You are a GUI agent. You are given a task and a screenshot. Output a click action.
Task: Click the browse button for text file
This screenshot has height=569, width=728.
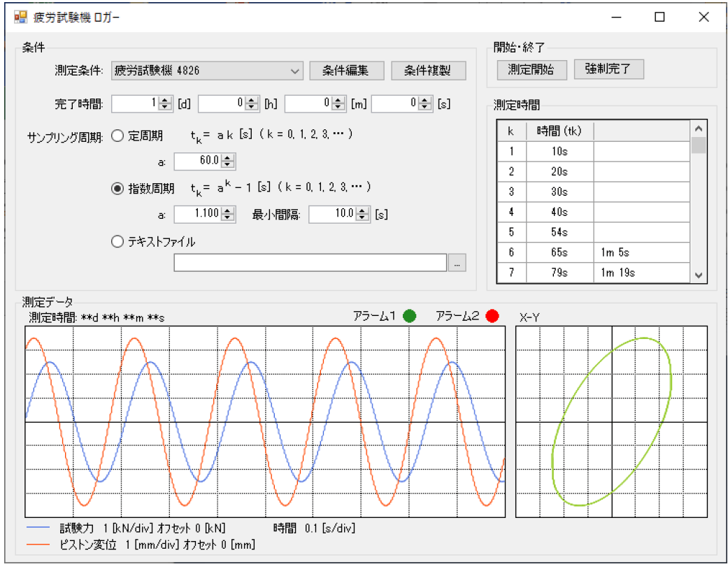[457, 263]
